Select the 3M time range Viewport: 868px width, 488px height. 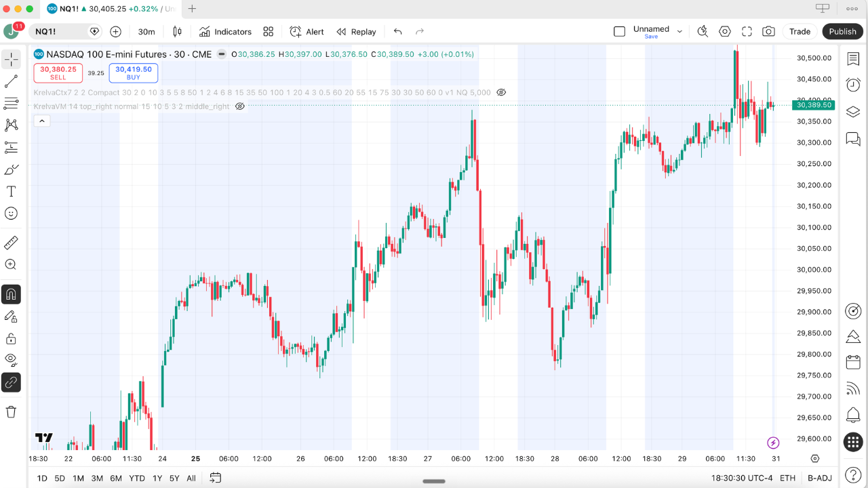(x=97, y=478)
